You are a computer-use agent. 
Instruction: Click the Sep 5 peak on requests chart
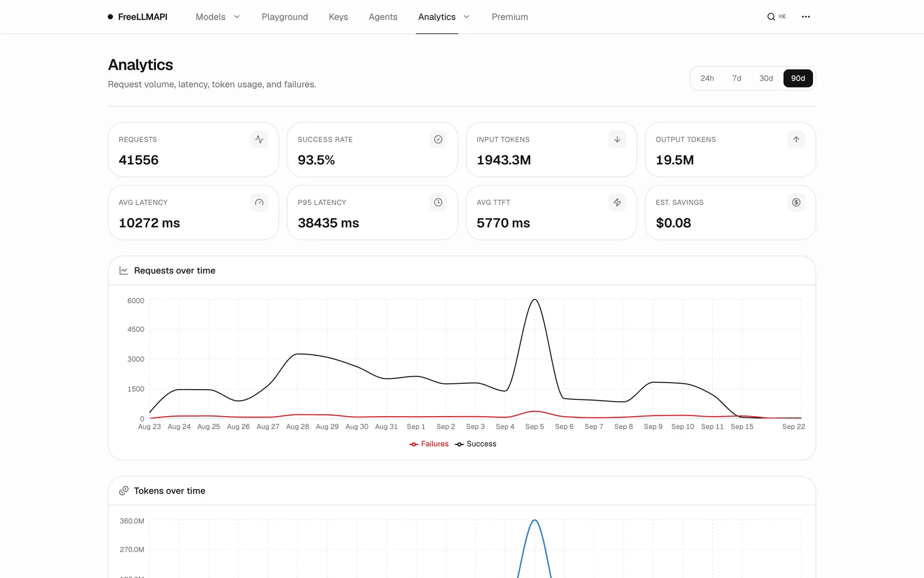(535, 299)
